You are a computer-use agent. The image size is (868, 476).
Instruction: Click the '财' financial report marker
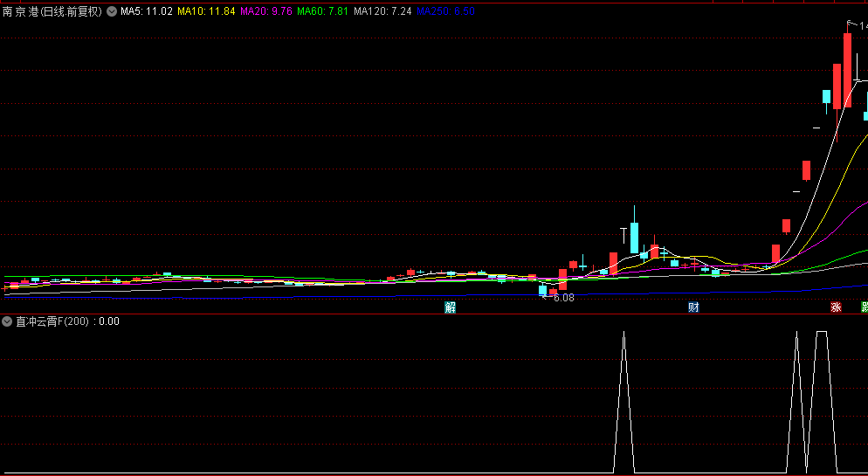tap(693, 307)
